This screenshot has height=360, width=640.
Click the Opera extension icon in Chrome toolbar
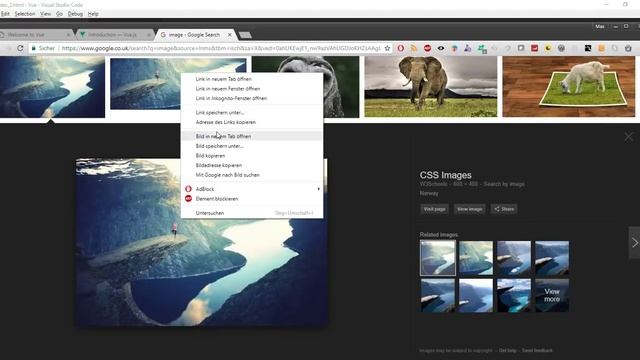click(x=401, y=48)
